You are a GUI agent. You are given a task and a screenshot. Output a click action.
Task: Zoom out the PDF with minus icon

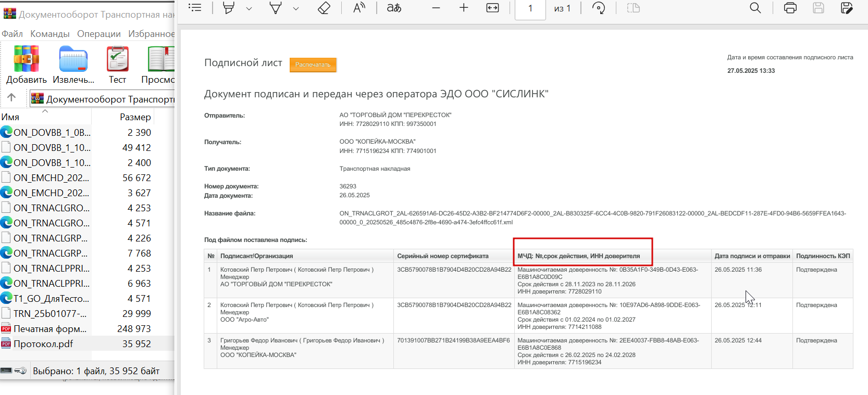(x=436, y=8)
